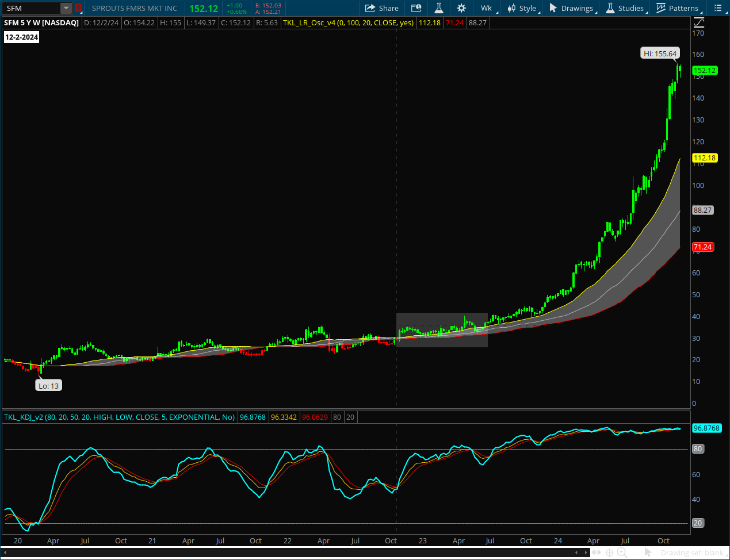This screenshot has width=730, height=560.
Task: Click the Hi: 155.64 price bubble
Action: 660,53
